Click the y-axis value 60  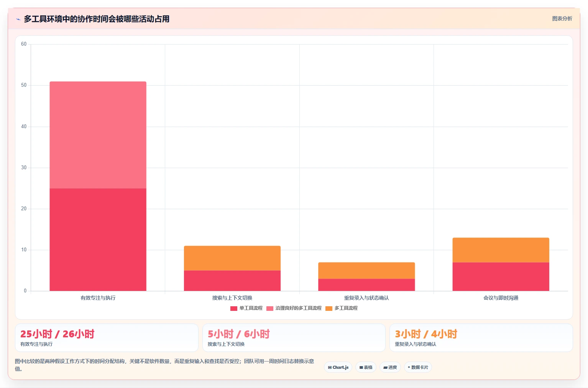24,44
